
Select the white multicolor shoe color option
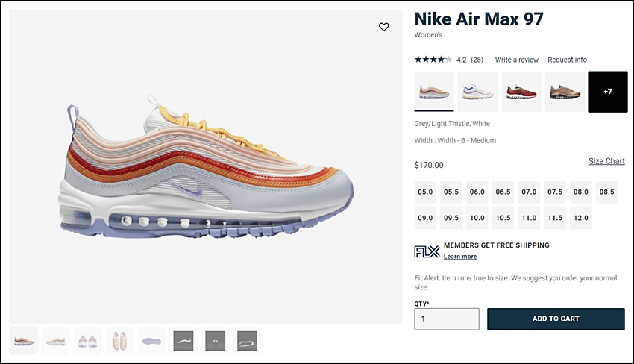477,92
